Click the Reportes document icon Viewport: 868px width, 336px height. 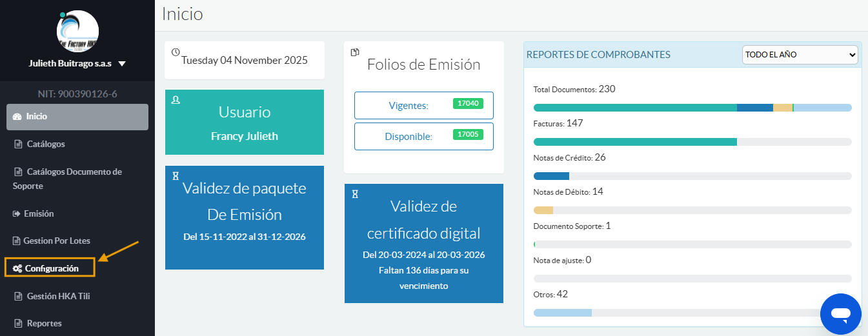(18, 323)
